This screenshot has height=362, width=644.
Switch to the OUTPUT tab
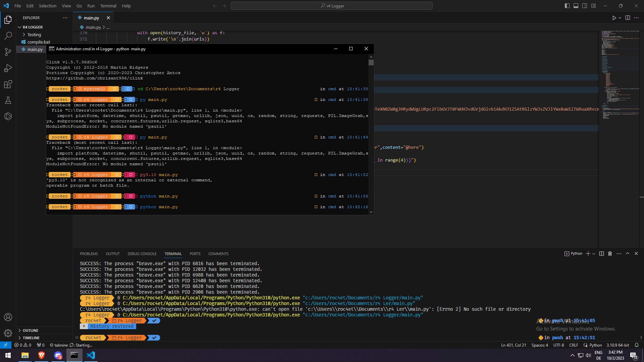click(x=113, y=254)
